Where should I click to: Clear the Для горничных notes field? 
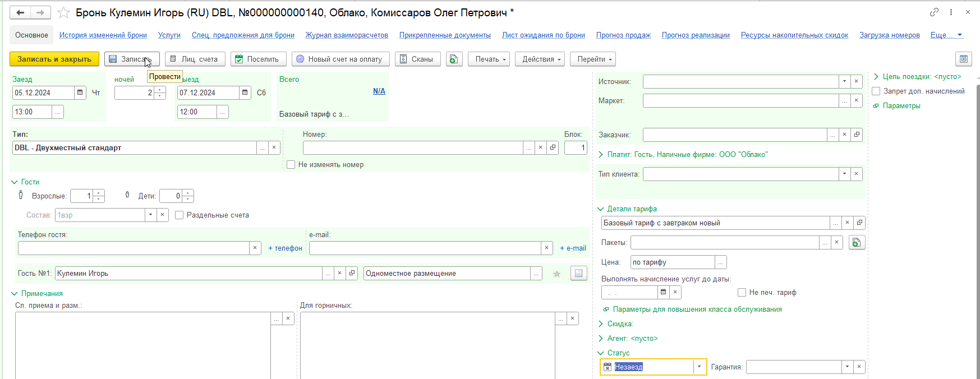(573, 318)
